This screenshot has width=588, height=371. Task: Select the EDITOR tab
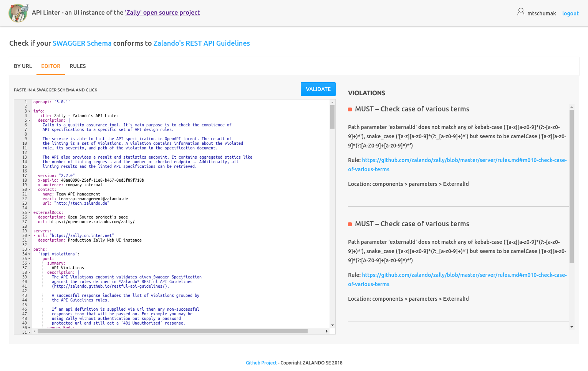[51, 66]
